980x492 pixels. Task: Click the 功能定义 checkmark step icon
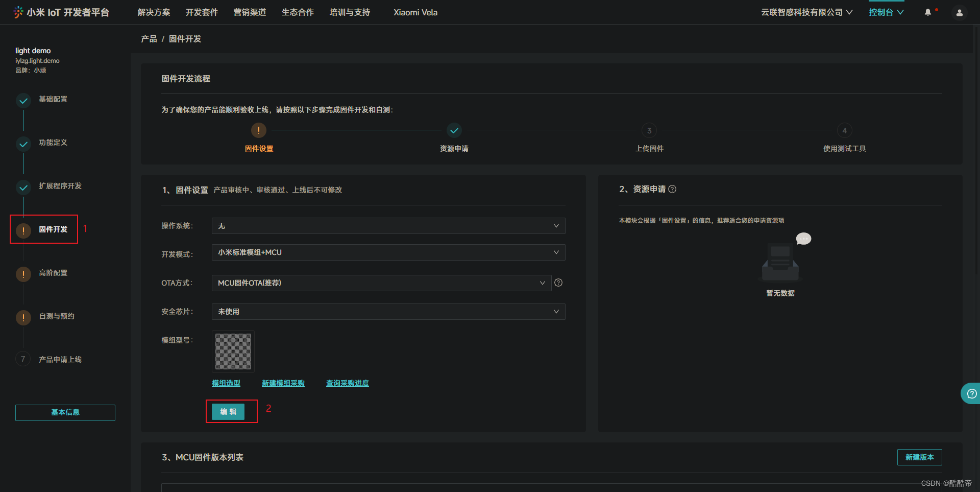[x=23, y=144]
